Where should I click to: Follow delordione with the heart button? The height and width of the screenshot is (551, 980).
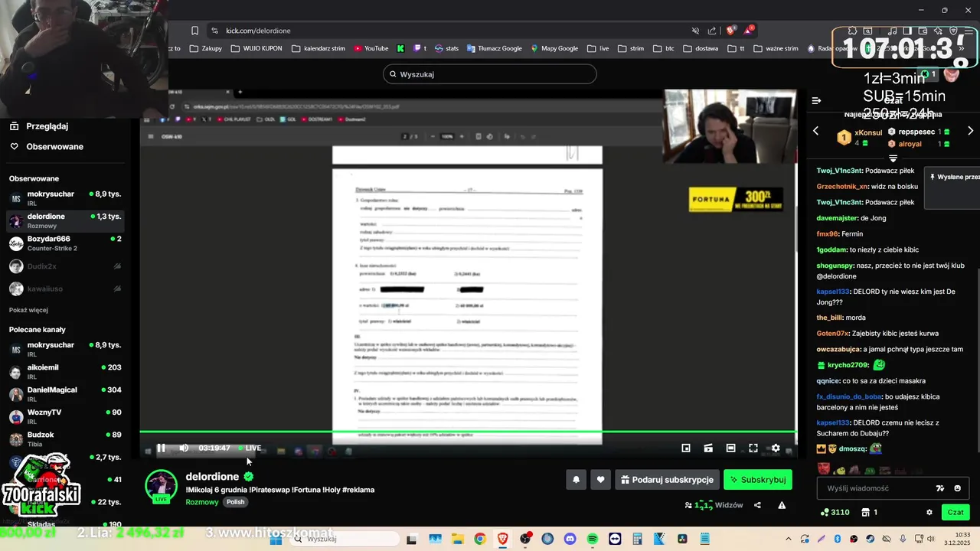coord(600,480)
